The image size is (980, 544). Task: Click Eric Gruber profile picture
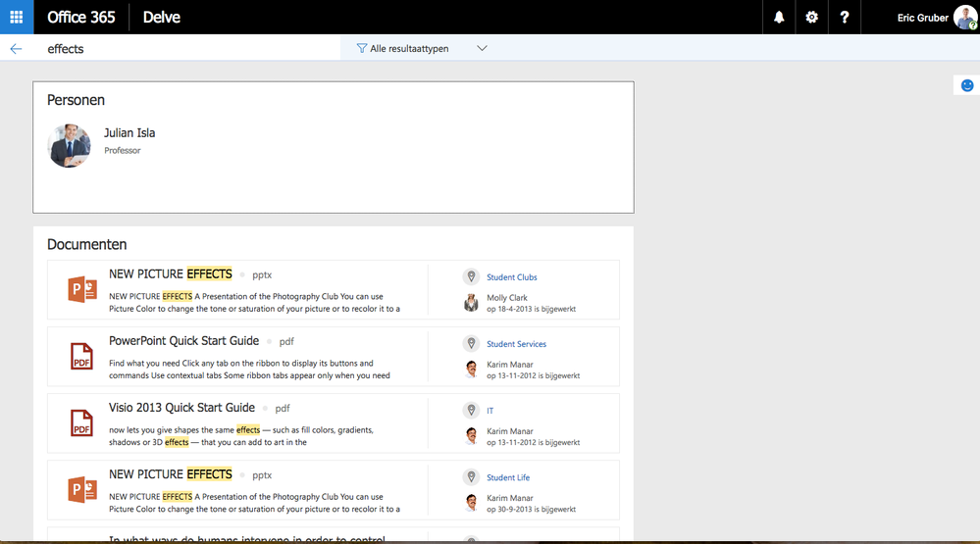tap(965, 18)
